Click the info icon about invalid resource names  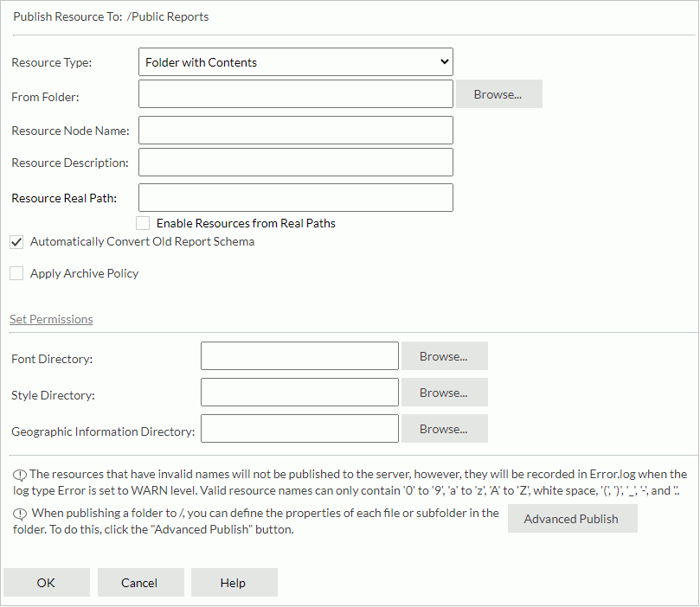[18, 473]
